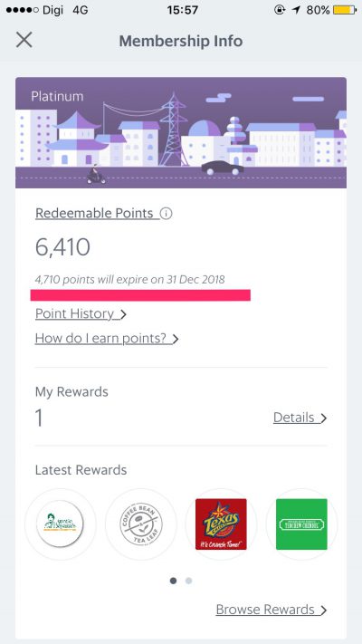This screenshot has width=362, height=644.
Task: Select the first rewards page dot
Action: coord(173,581)
